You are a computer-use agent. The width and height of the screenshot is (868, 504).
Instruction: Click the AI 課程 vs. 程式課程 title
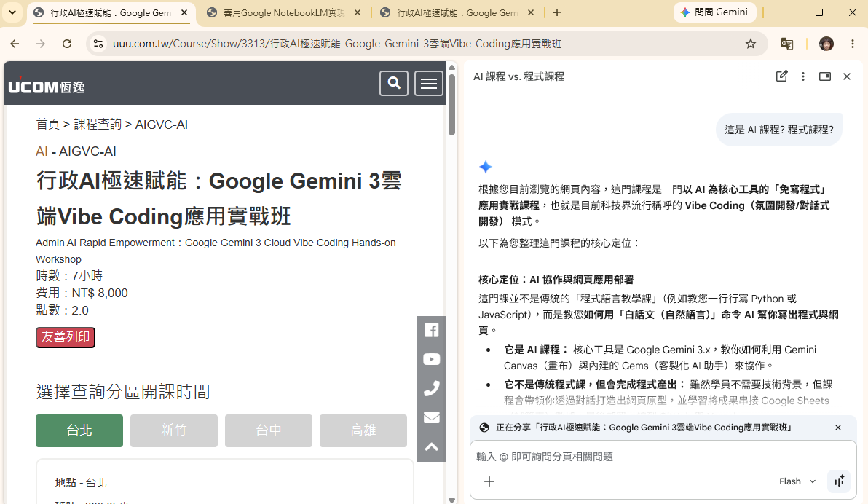[518, 76]
